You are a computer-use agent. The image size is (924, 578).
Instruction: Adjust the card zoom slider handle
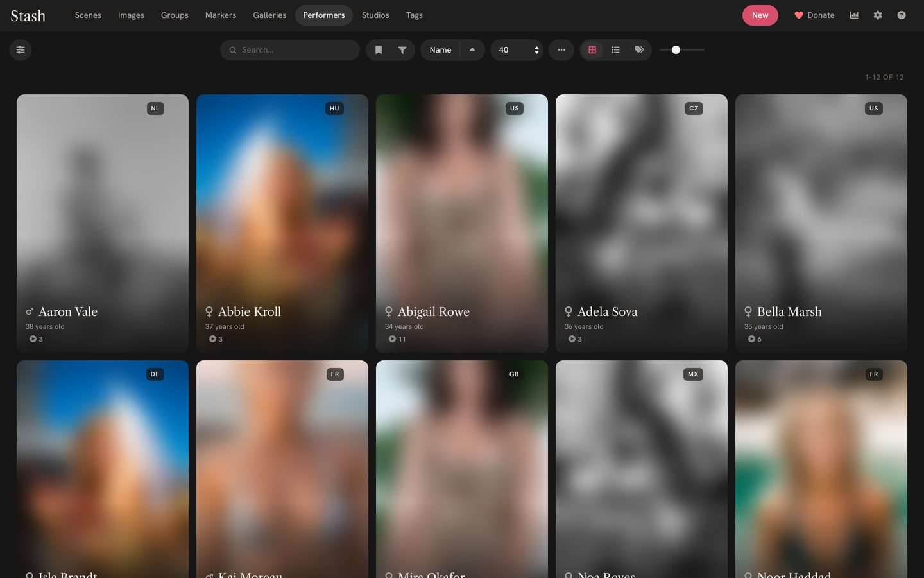click(676, 50)
